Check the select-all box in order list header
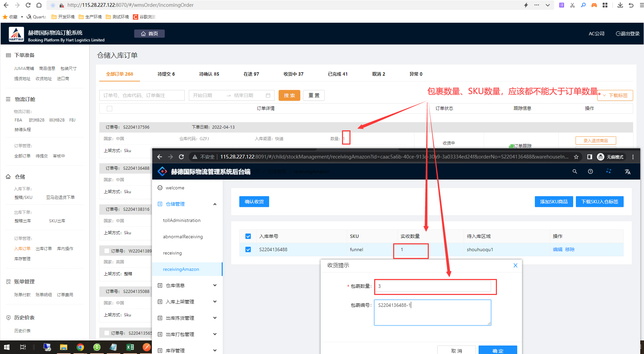The image size is (644, 354). click(109, 109)
